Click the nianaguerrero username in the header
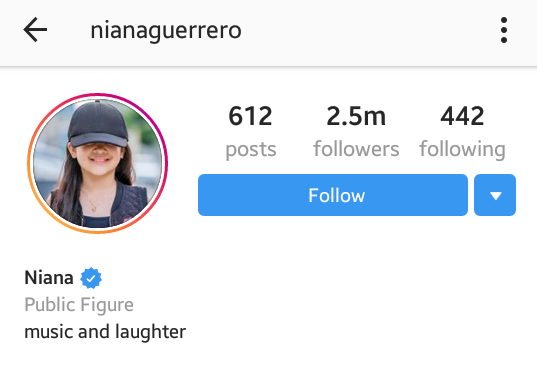537x366 pixels. tap(166, 31)
